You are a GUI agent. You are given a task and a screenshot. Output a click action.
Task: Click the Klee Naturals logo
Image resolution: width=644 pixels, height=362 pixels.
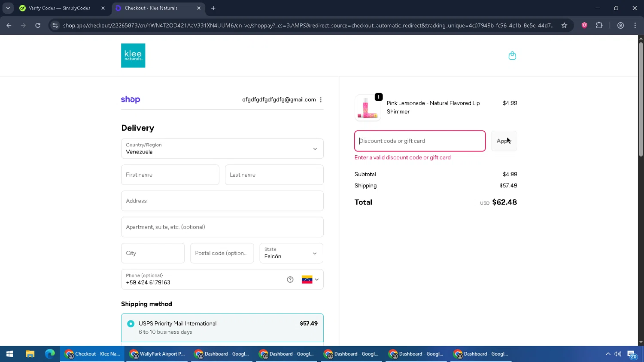pyautogui.click(x=133, y=55)
